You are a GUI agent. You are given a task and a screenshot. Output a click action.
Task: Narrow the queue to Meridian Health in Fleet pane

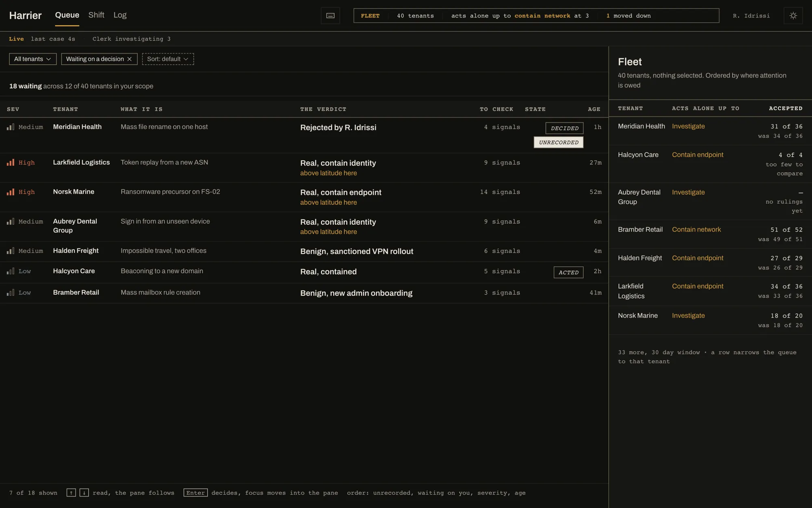pyautogui.click(x=710, y=131)
